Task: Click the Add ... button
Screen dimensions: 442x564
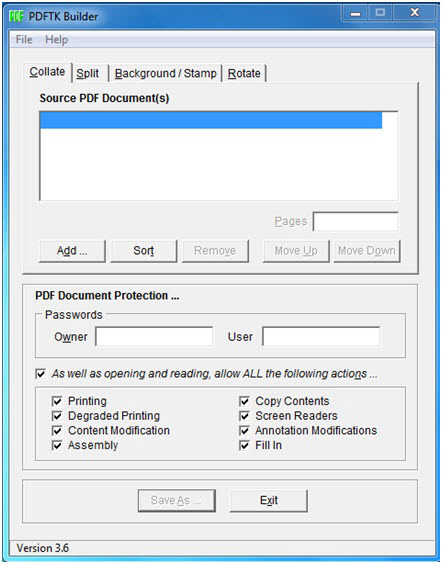Action: (x=72, y=251)
